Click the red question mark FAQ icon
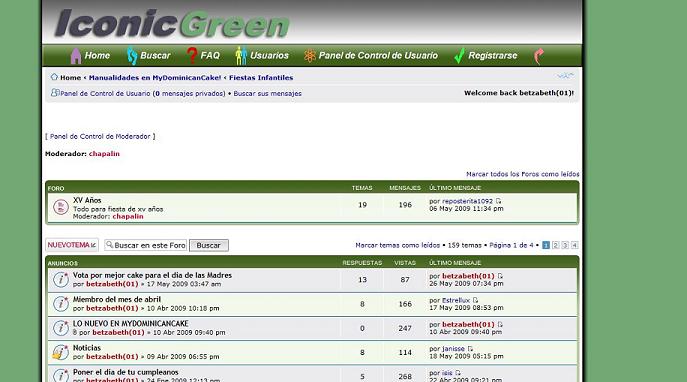Image resolution: width=687 pixels, height=382 pixels. click(191, 56)
